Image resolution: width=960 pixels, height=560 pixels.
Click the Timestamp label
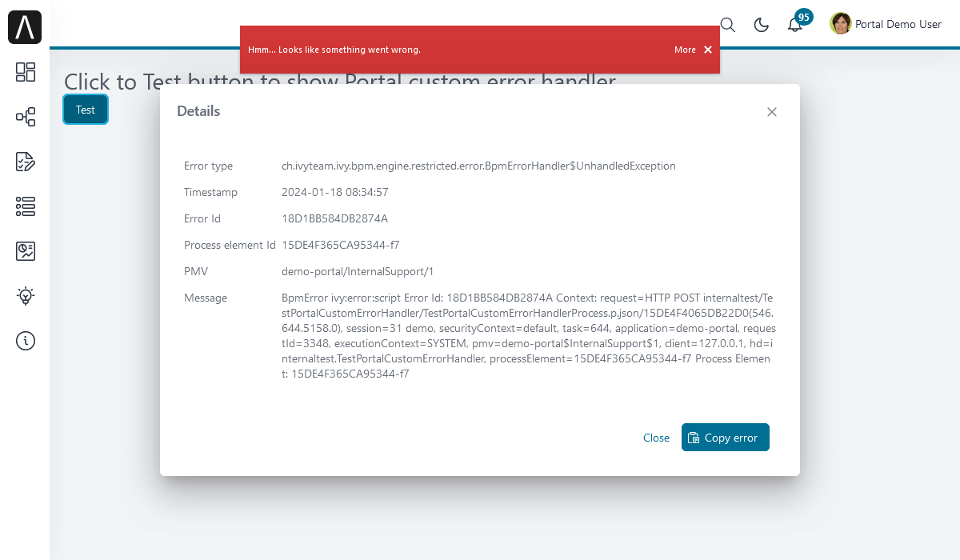(210, 192)
